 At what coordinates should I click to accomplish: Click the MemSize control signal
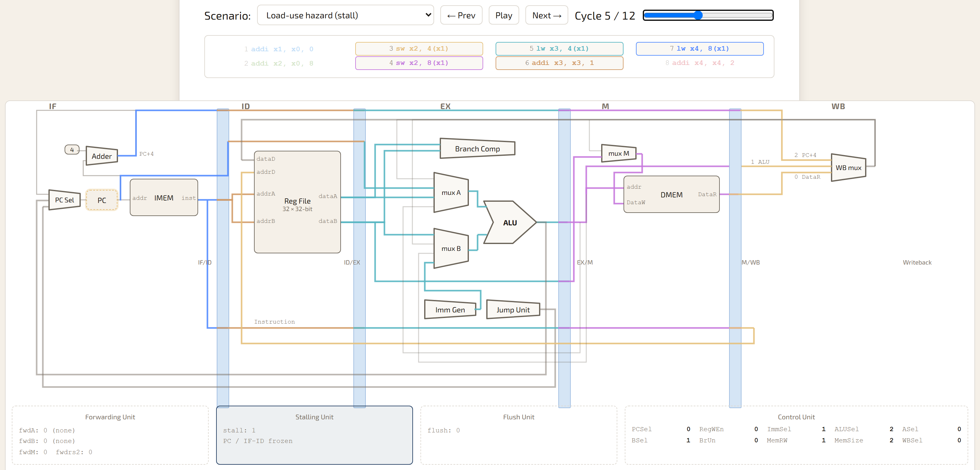click(864, 440)
